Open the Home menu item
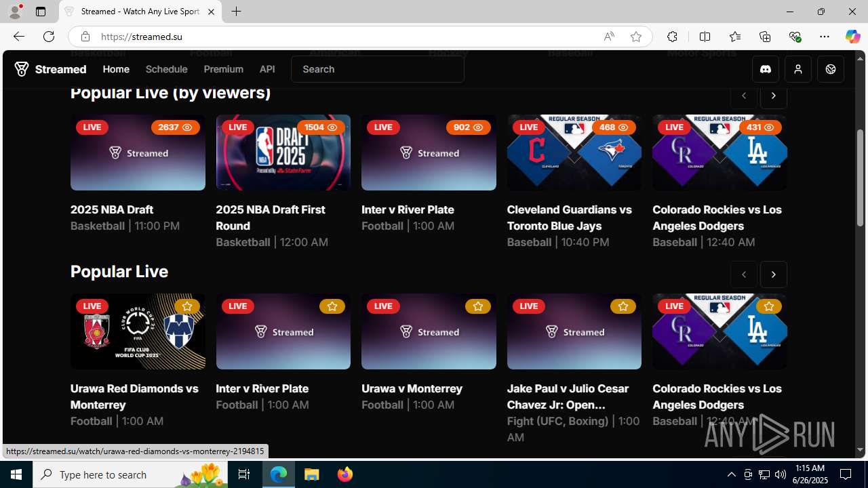This screenshot has width=868, height=488. click(x=116, y=69)
